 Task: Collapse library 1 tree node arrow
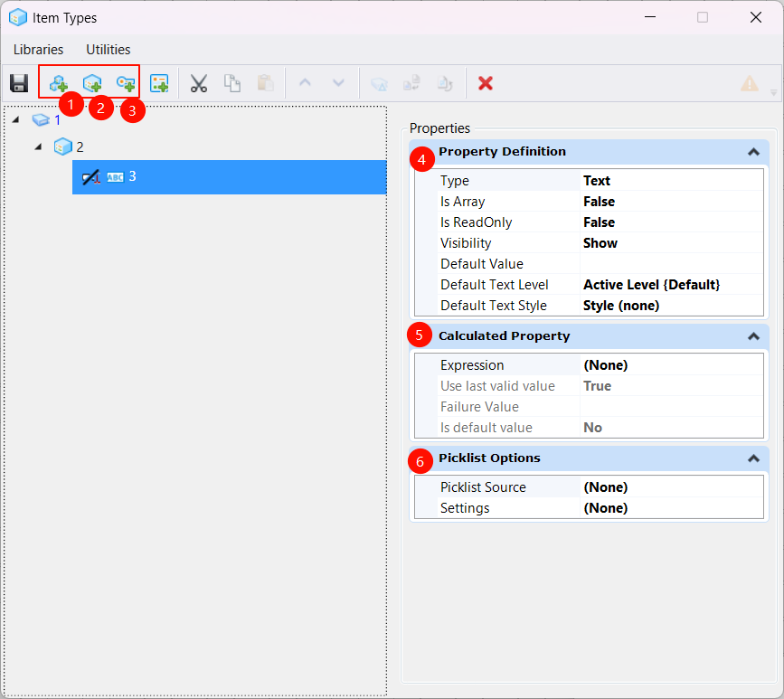point(15,120)
